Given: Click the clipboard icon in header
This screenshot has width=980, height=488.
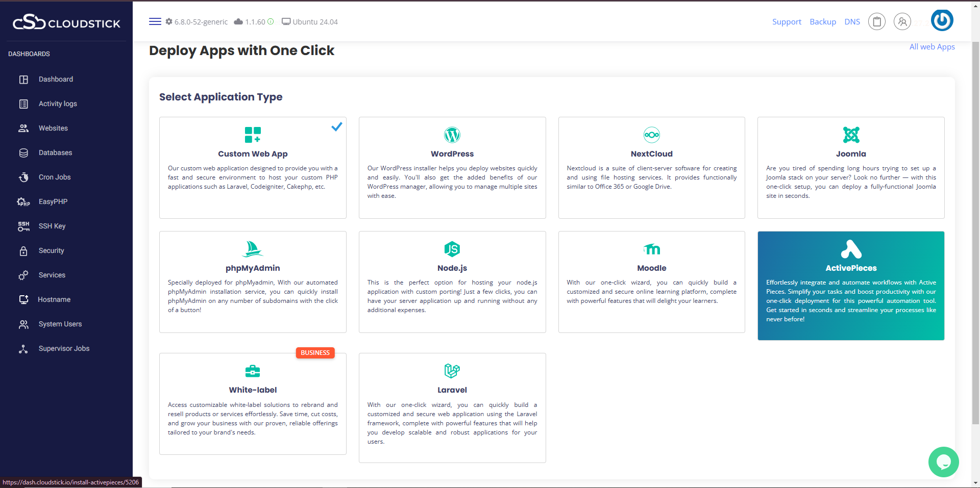Looking at the screenshot, I should pyautogui.click(x=877, y=22).
